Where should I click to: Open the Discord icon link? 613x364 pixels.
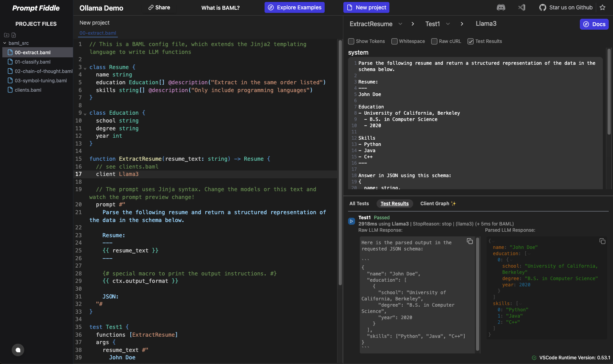[501, 7]
